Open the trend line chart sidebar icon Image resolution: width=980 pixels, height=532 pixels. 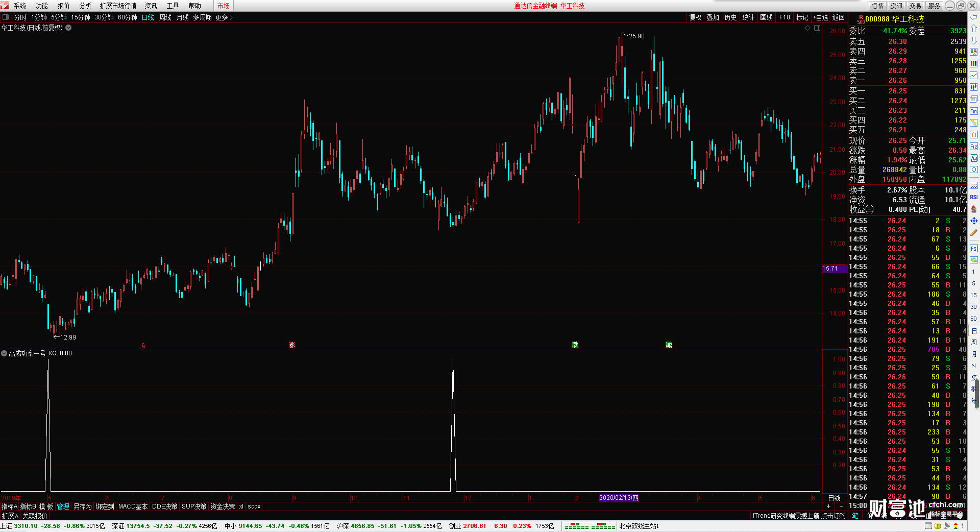(x=974, y=76)
